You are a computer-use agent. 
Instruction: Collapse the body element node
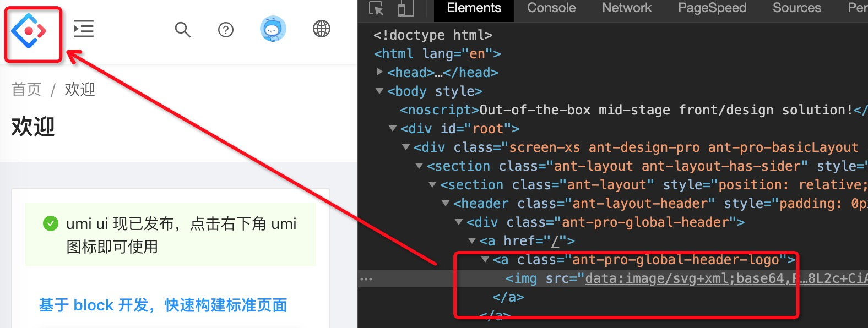379,91
